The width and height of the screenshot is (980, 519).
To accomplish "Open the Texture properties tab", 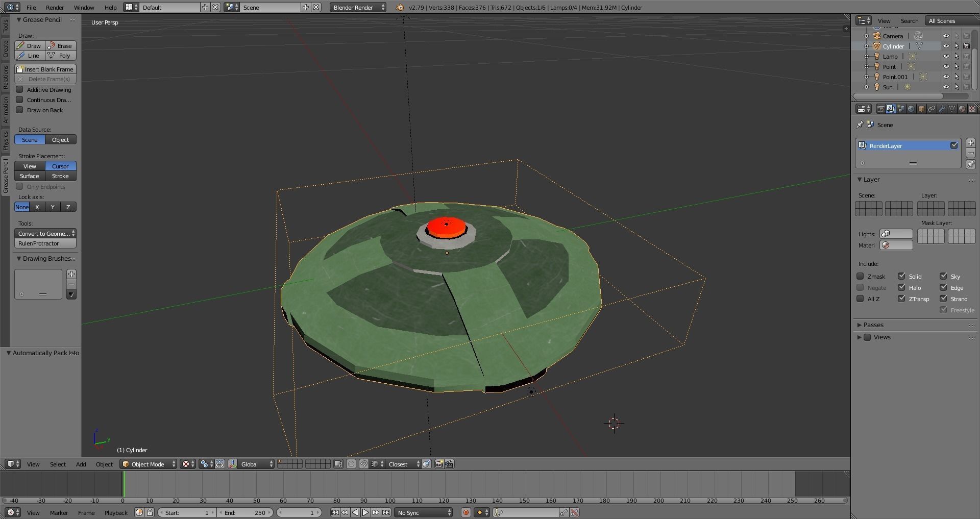I will pos(973,108).
